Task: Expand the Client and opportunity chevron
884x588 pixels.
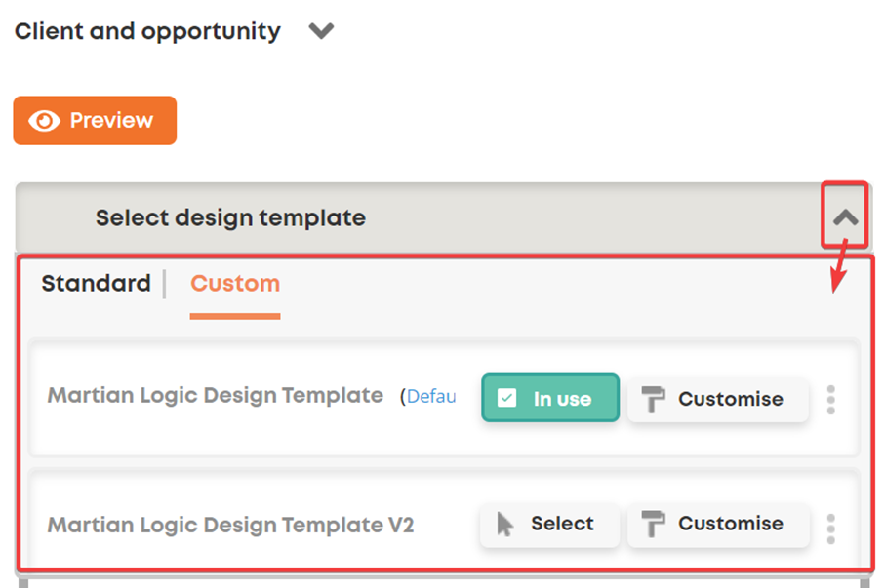Action: point(321,31)
